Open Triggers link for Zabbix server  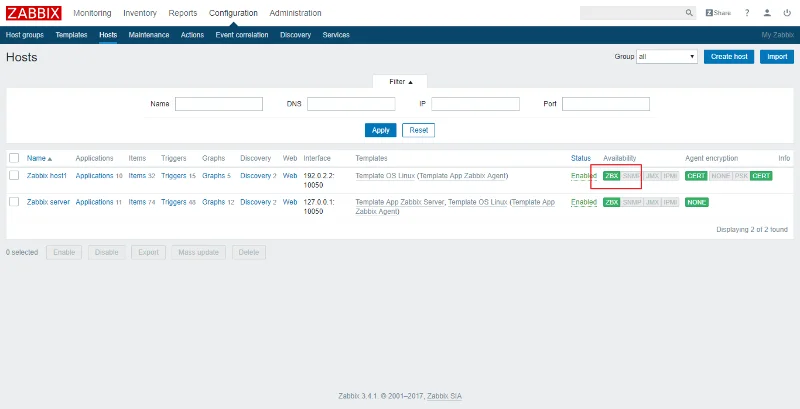click(174, 202)
